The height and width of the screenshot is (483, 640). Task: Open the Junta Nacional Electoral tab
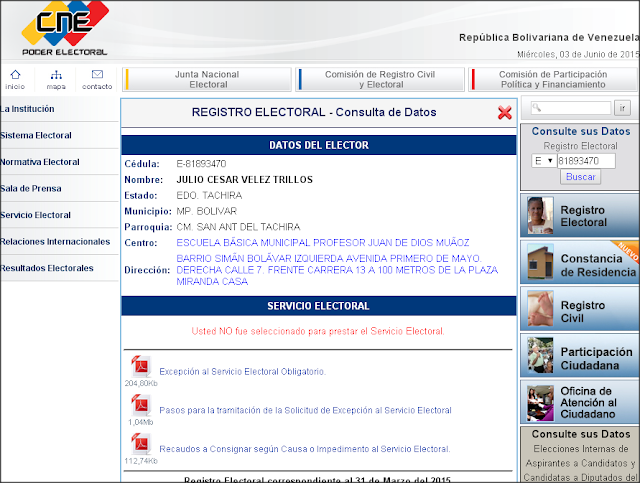click(207, 79)
